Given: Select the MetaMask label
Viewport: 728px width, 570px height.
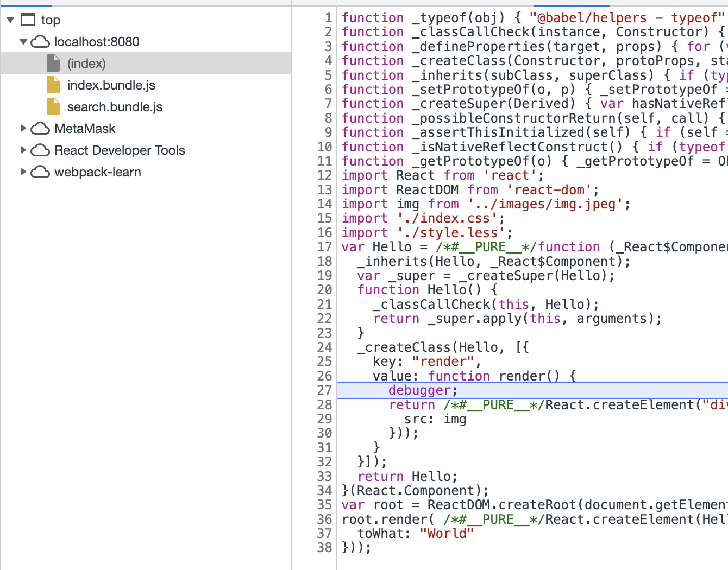Looking at the screenshot, I should click(x=85, y=129).
